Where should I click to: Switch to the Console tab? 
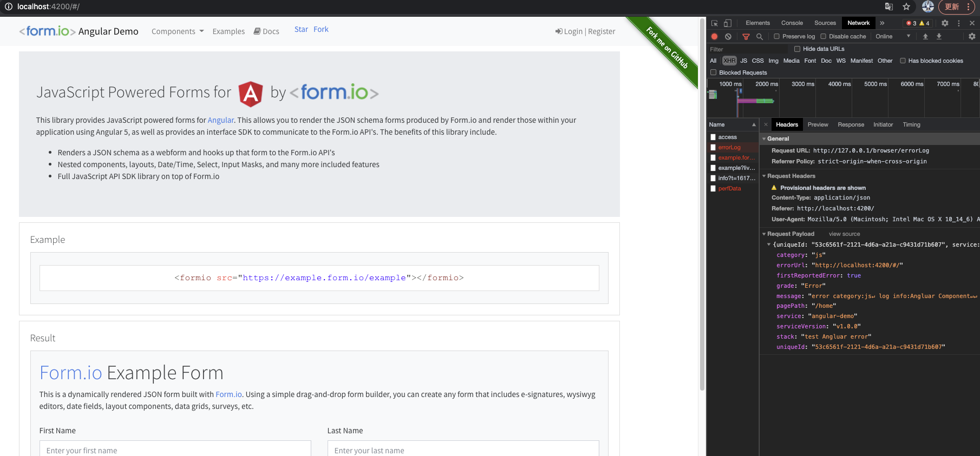coord(792,23)
